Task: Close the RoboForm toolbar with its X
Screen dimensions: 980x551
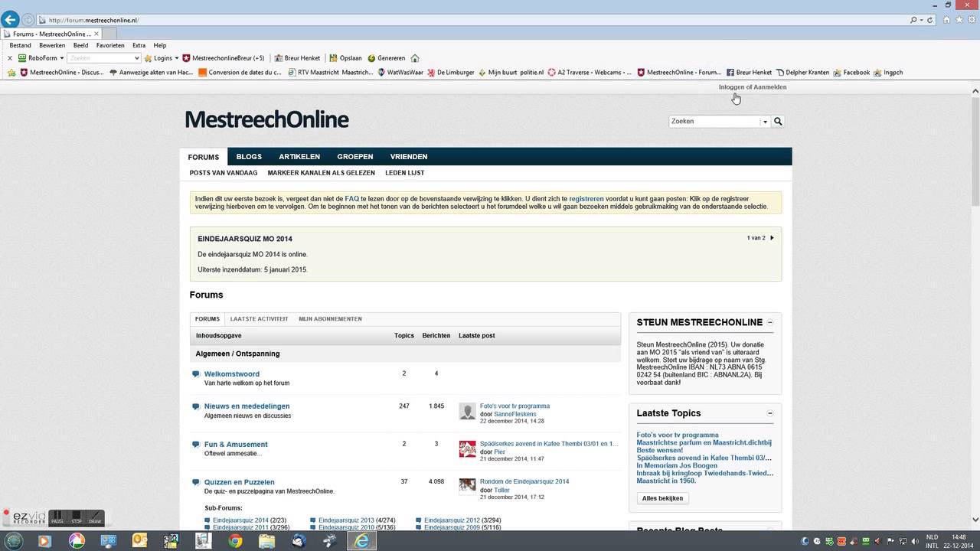Action: (x=9, y=58)
